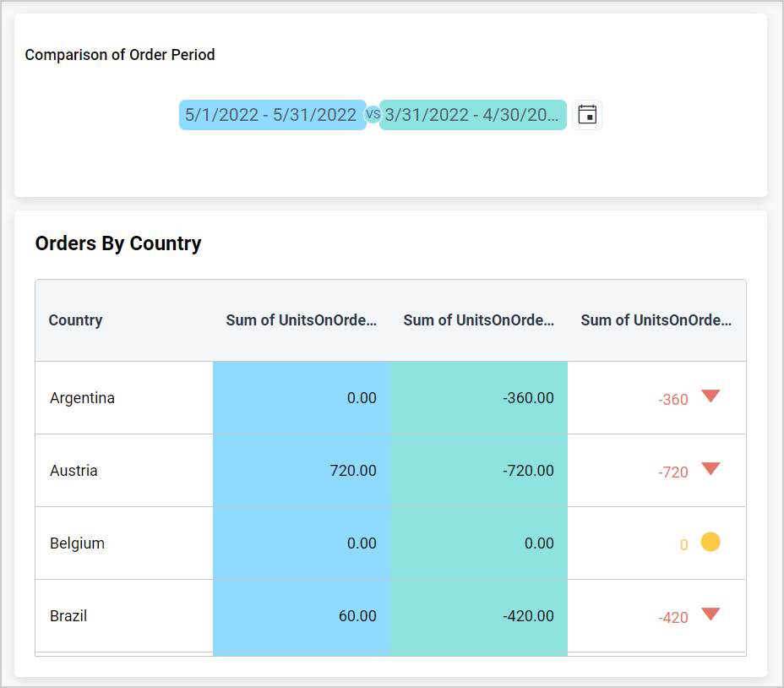Select the 3/31/2022 - 4/30 period chip

(x=473, y=114)
